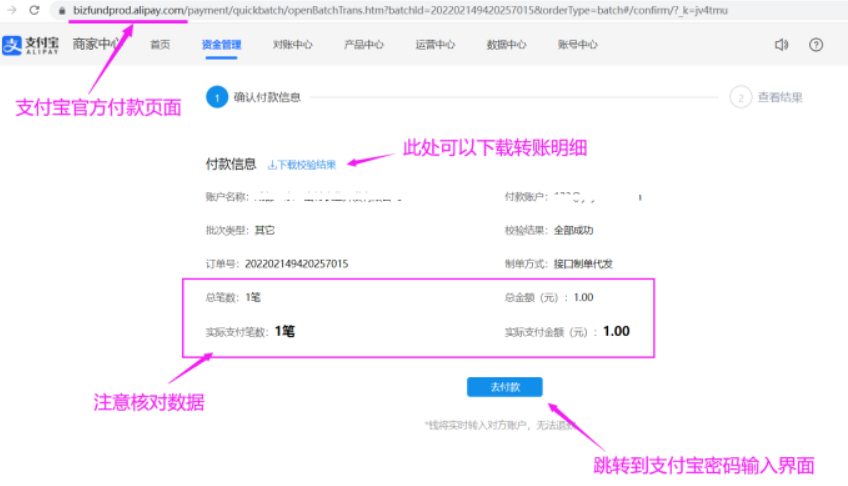848x486 pixels.
Task: Click the browser URL address field
Action: 400,10
